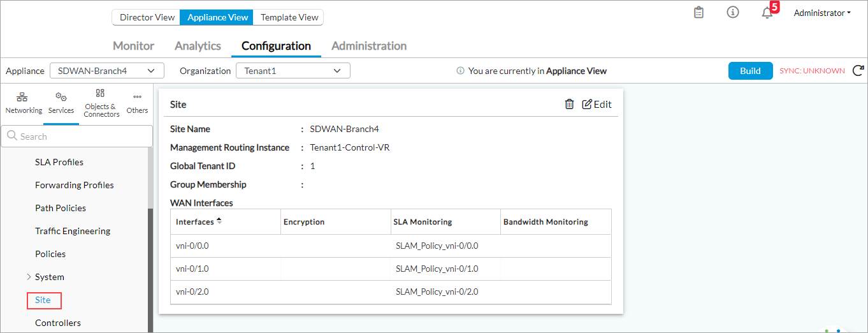Expand the System tree node

coord(29,277)
